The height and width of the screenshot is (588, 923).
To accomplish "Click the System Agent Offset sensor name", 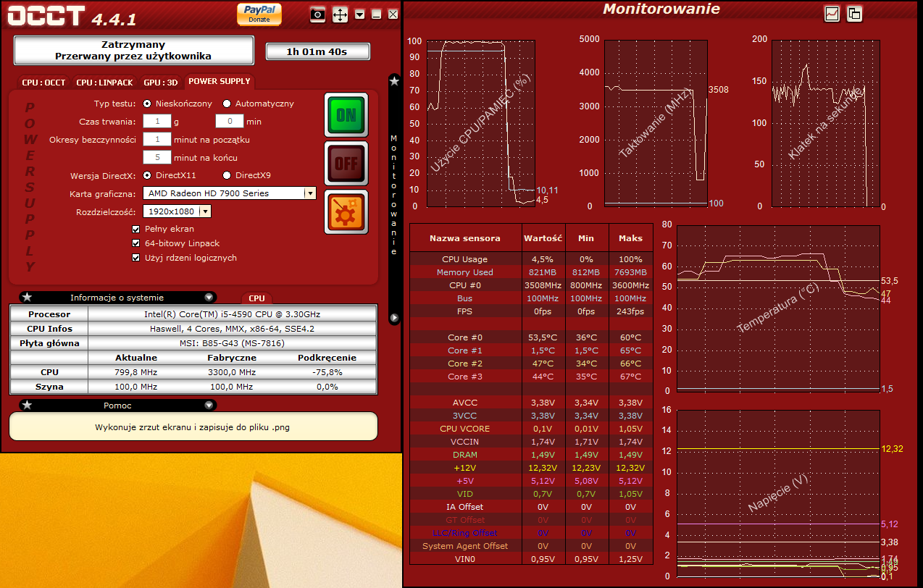I will click(465, 546).
